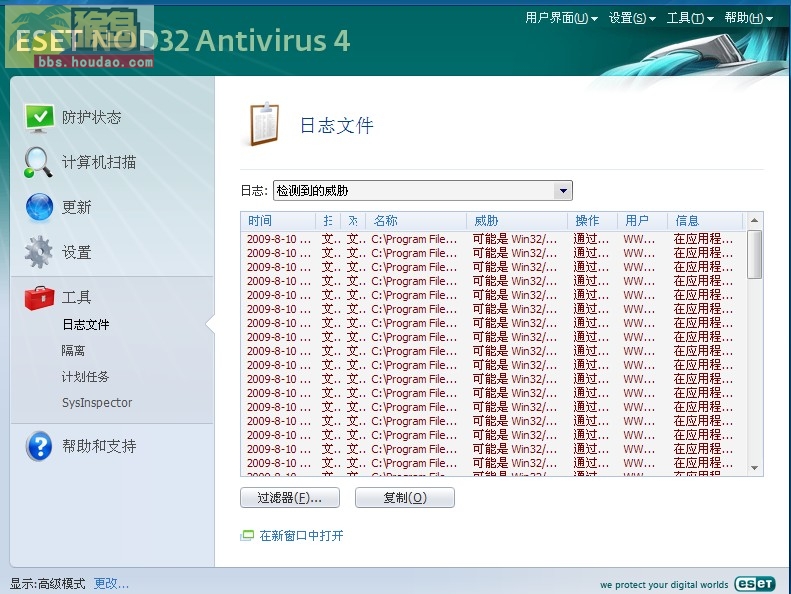Click the gear settings icon in sidebar

38,252
